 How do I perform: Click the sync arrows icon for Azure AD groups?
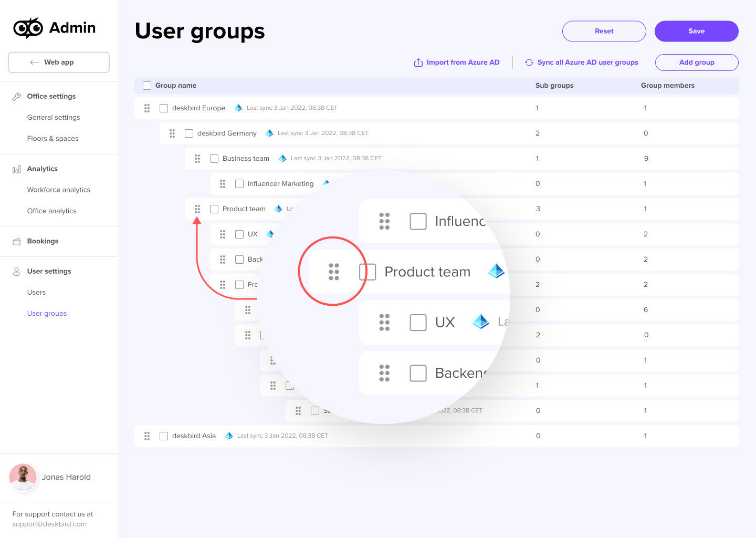click(x=529, y=62)
